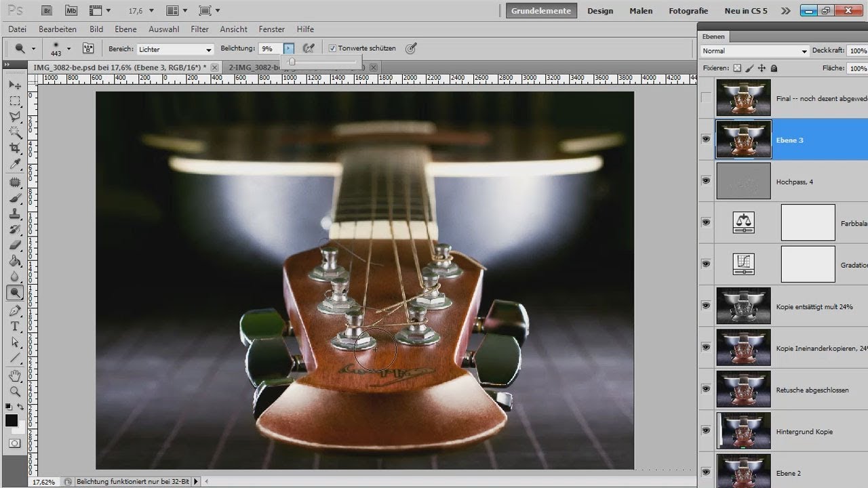Viewport: 868px width, 488px height.
Task: Hide Kopie entsättigt mult 24% layer
Action: pos(706,306)
